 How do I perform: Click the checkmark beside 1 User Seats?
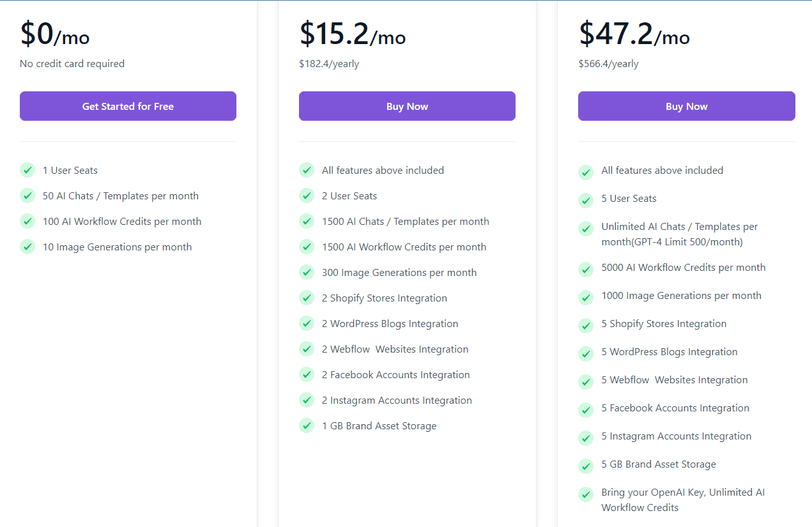(x=27, y=170)
